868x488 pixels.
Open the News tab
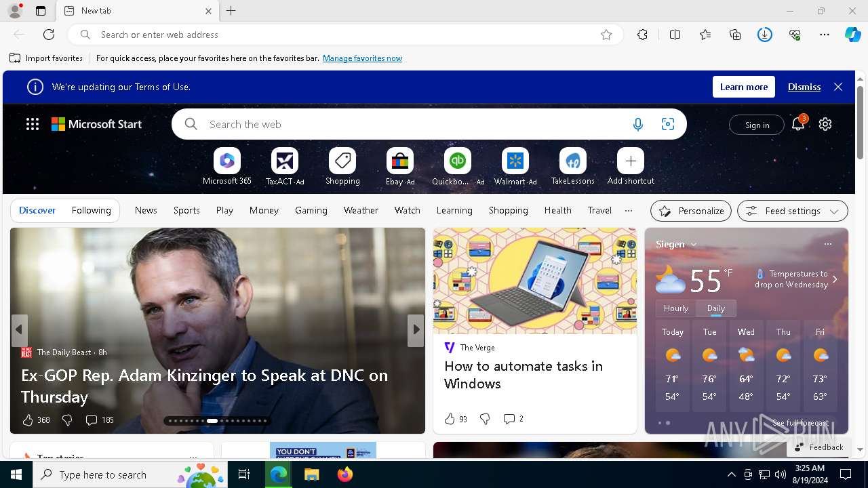146,211
